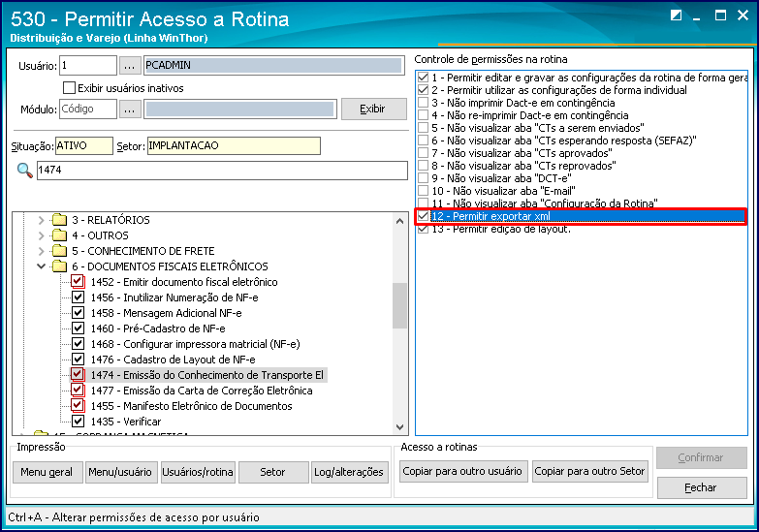Toggle checkbox for 1476 Cadastro de Layout
Screen dimensions: 759x532
tap(78, 360)
